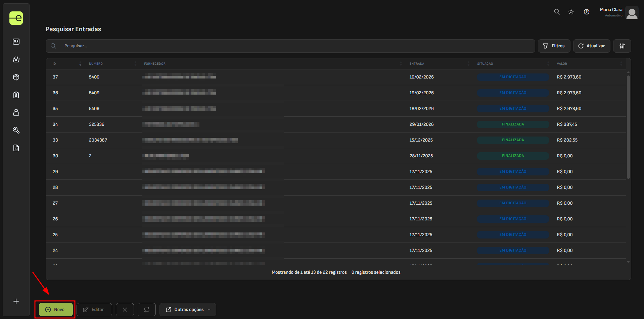Select entry row numbered 2034367

tap(98, 140)
